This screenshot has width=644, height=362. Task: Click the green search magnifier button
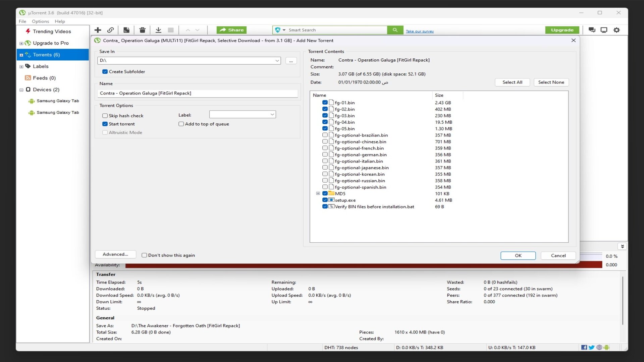pos(395,30)
